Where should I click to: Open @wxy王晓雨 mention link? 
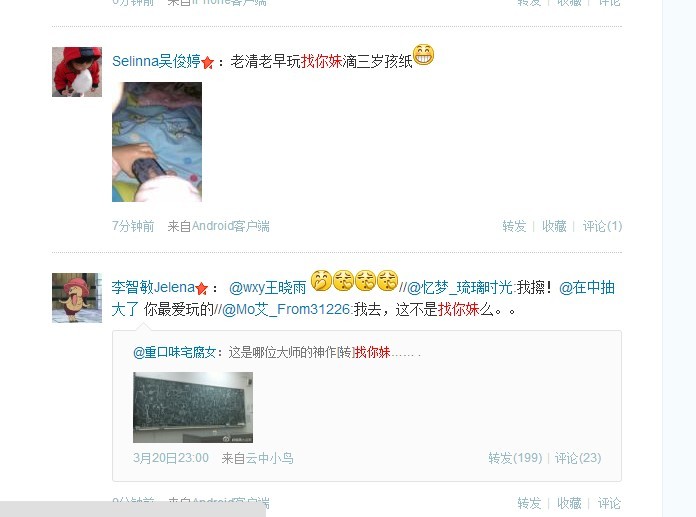[268, 288]
